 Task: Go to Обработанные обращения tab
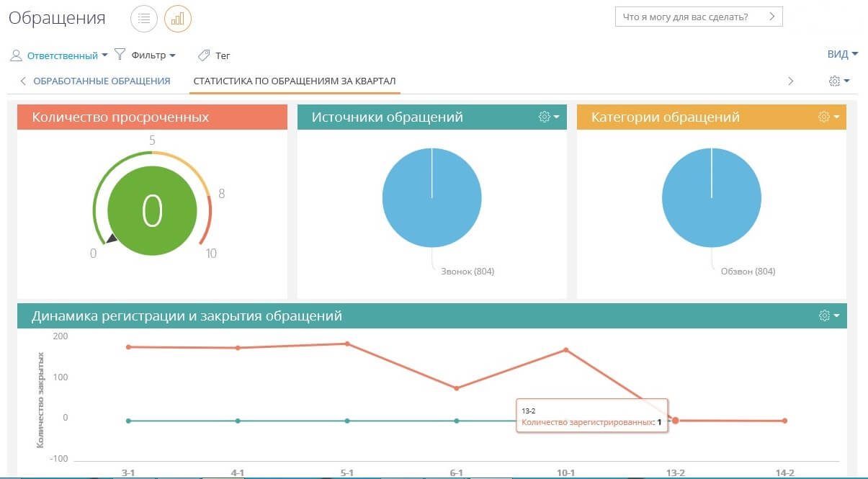tap(102, 81)
